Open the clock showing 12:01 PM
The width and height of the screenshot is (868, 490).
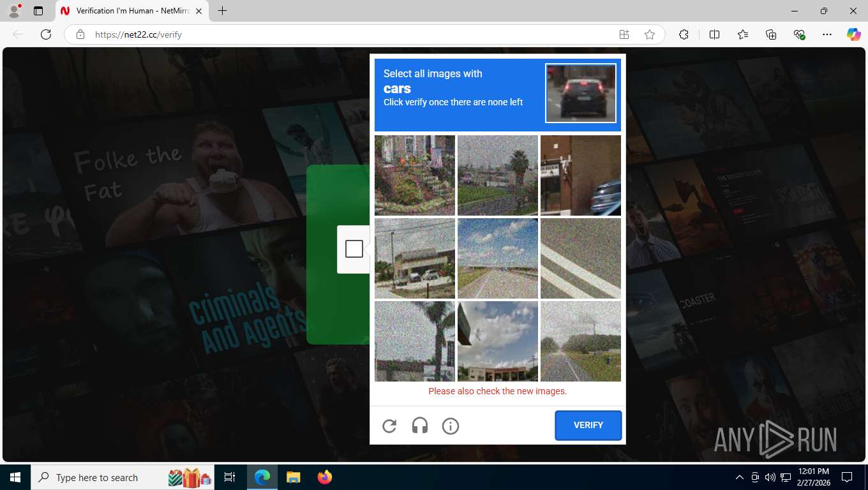pos(814,477)
